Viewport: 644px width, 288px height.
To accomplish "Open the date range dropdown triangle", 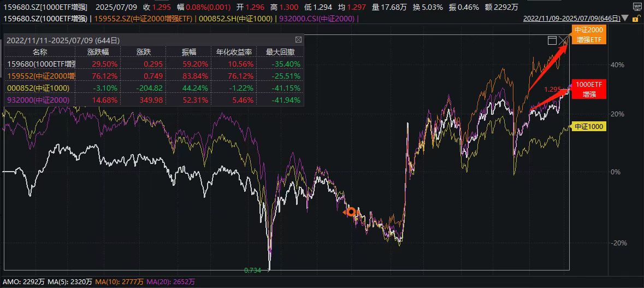I will 625,18.
